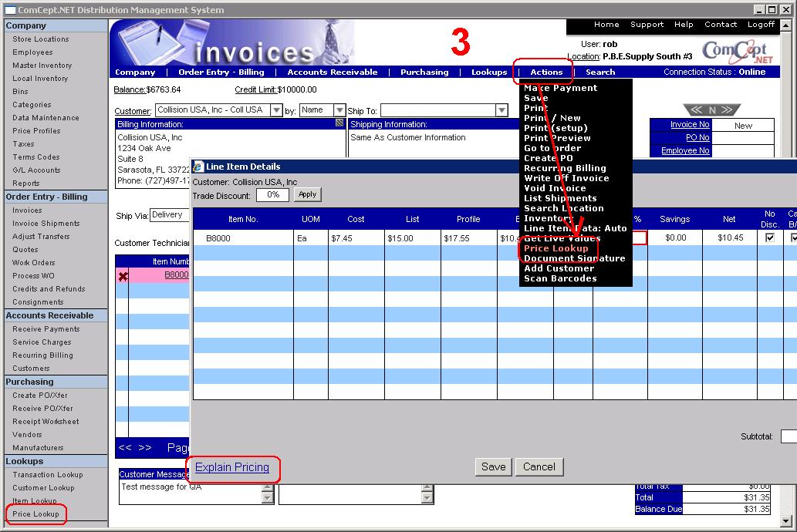Image resolution: width=797 pixels, height=532 pixels.
Task: Open the Accounts Receivable menu
Action: (333, 72)
